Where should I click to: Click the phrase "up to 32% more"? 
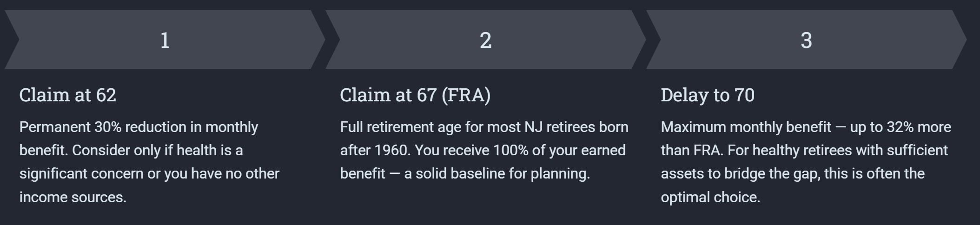click(x=900, y=127)
